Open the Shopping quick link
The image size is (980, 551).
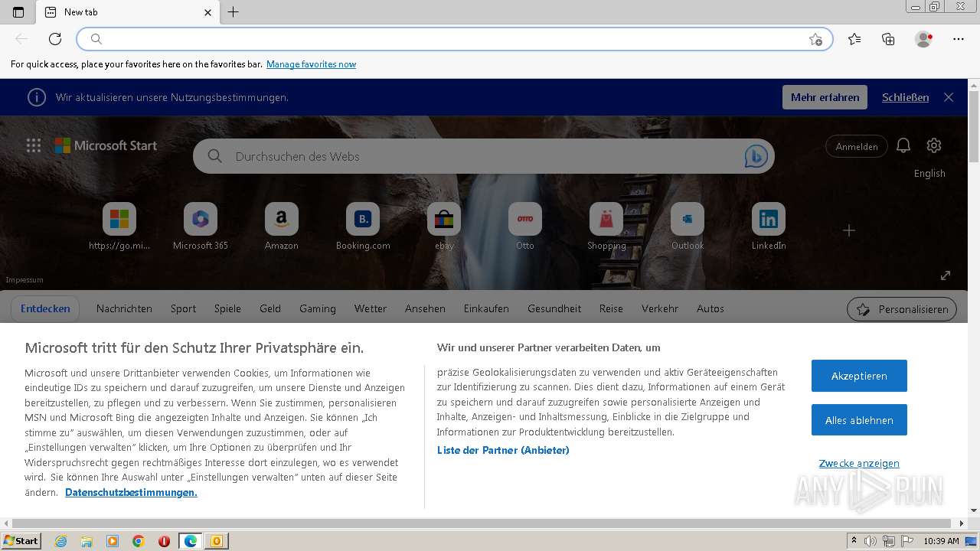(606, 227)
